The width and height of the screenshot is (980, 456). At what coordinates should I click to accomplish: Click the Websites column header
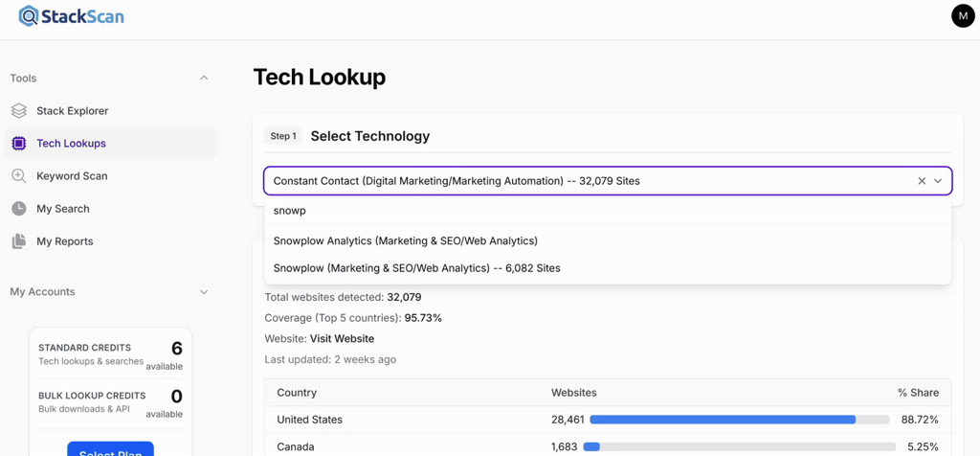click(x=574, y=392)
